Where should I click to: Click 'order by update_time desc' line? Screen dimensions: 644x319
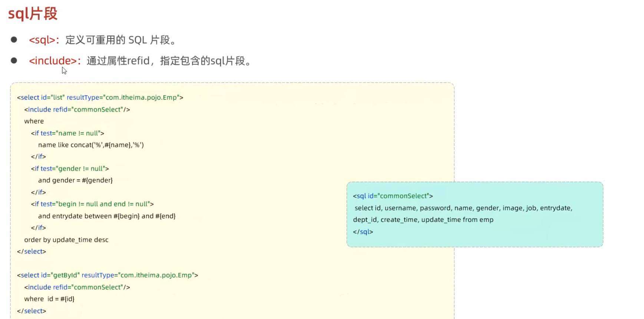click(x=66, y=240)
